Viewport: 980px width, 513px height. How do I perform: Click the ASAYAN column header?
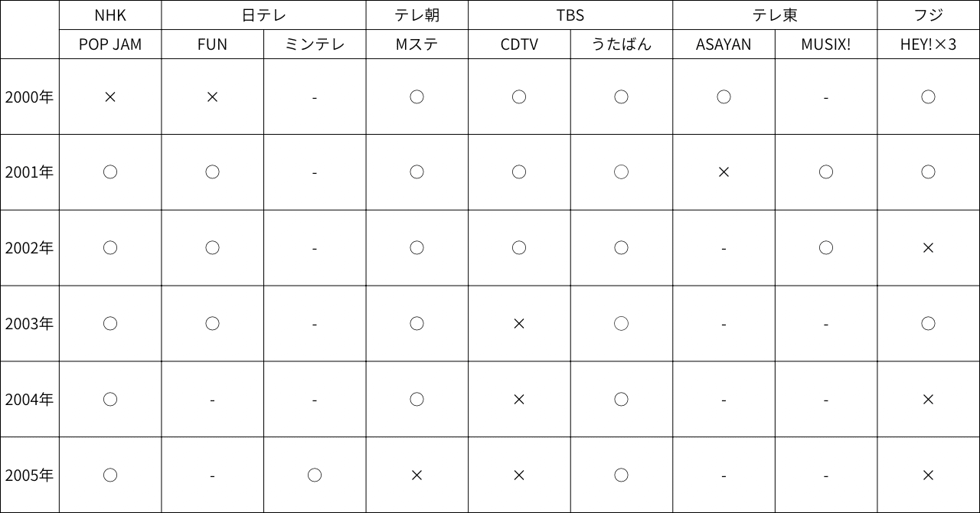click(724, 44)
